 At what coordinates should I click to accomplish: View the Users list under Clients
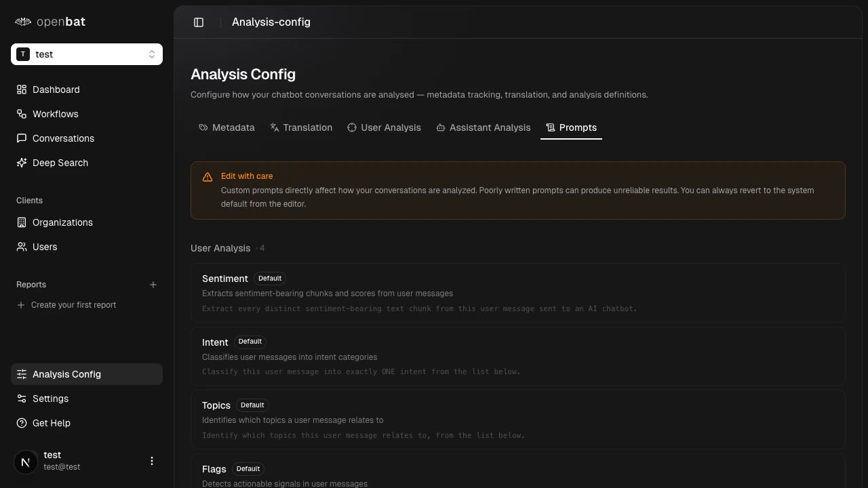(x=44, y=247)
